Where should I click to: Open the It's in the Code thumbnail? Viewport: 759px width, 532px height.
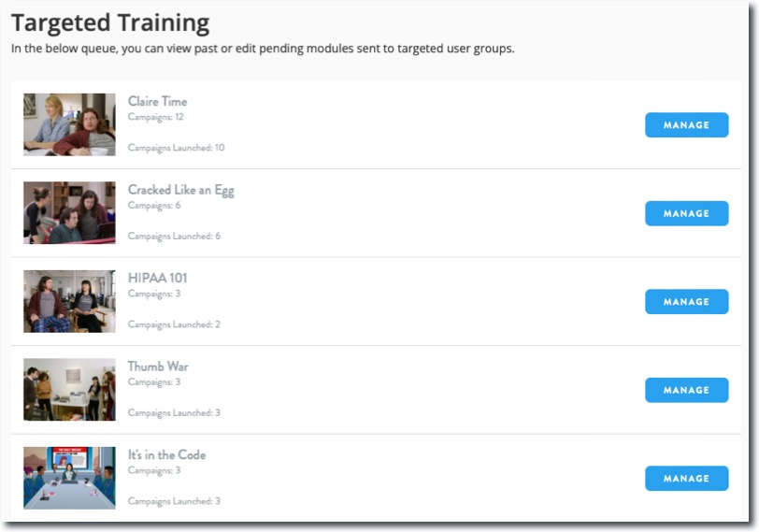[x=69, y=478]
